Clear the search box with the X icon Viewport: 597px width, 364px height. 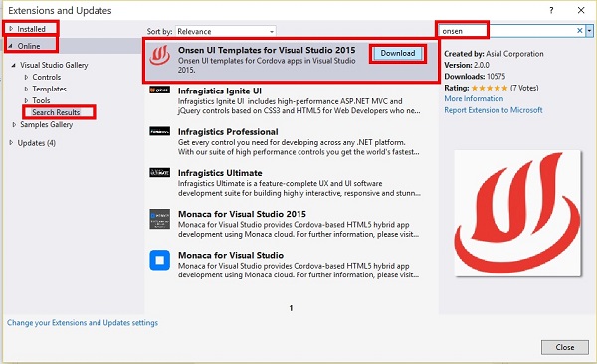tap(579, 31)
